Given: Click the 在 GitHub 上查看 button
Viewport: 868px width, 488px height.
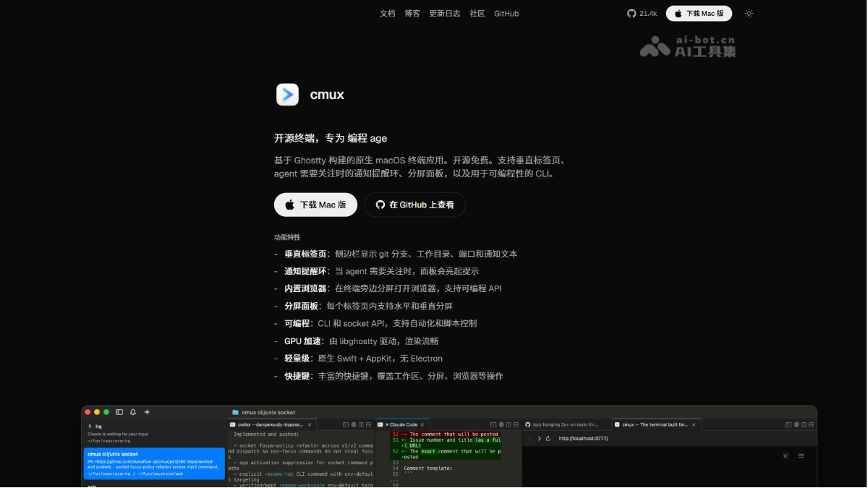Looking at the screenshot, I should (414, 205).
